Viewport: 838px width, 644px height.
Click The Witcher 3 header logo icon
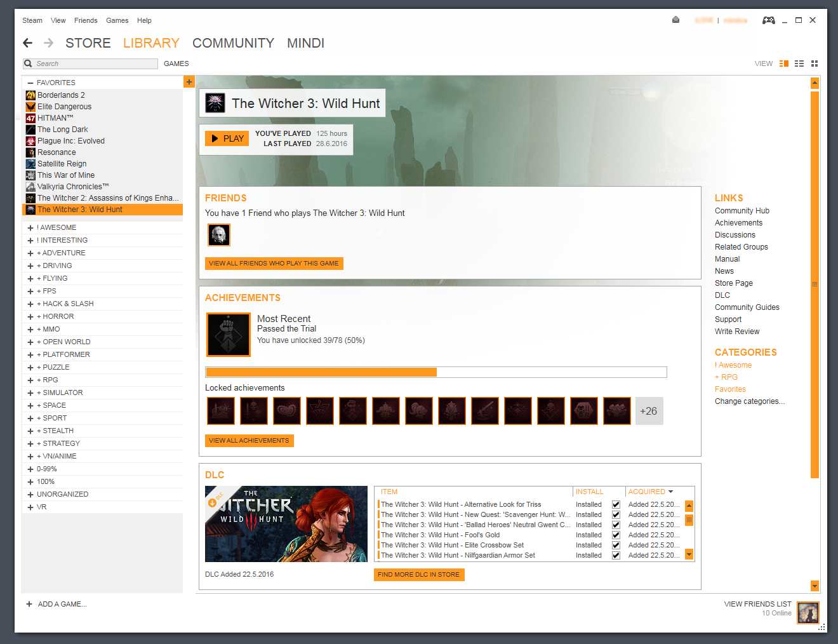pyautogui.click(x=215, y=103)
